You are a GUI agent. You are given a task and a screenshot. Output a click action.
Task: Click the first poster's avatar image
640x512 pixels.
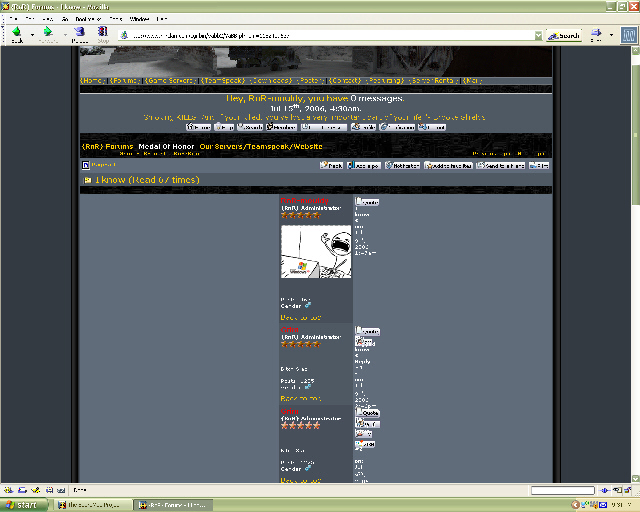(315, 252)
